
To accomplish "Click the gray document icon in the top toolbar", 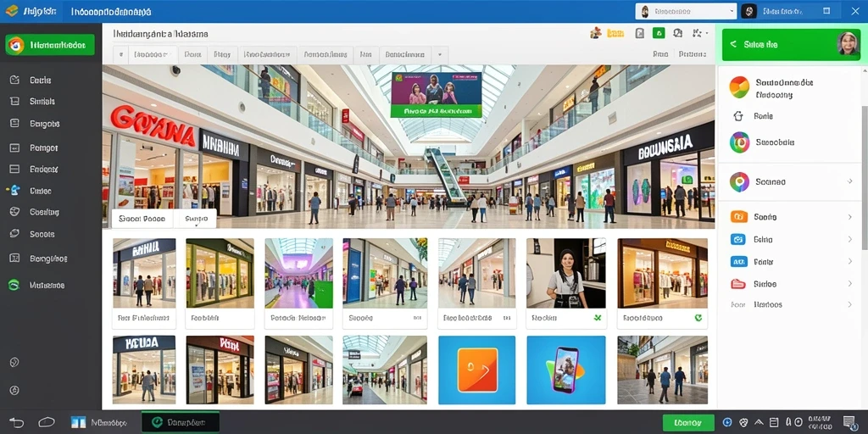I will tap(640, 33).
